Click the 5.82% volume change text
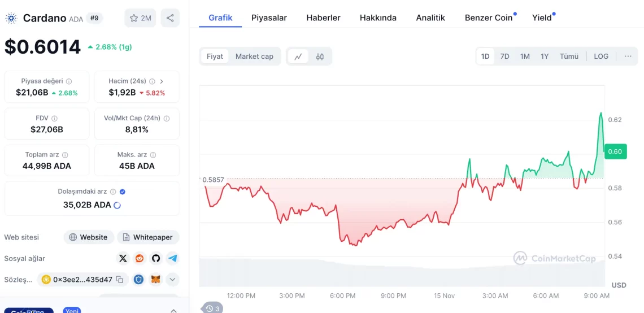The image size is (644, 313). pos(155,93)
